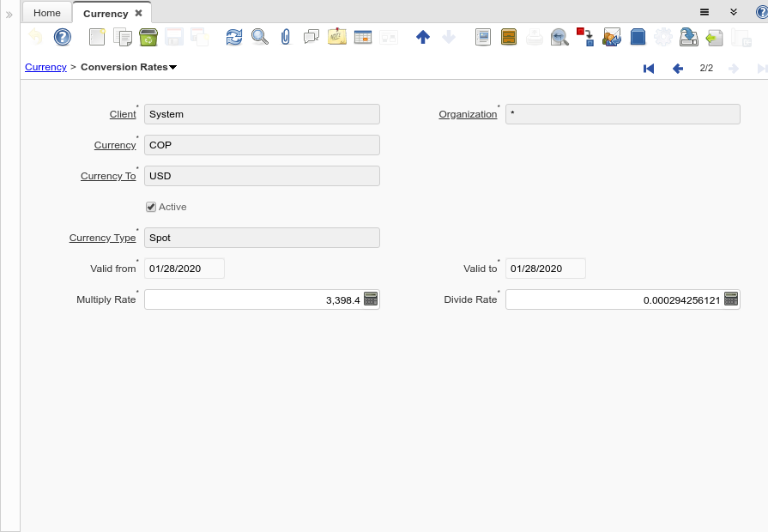Open the Find record magnifier icon
The image size is (768, 532).
[x=259, y=37]
